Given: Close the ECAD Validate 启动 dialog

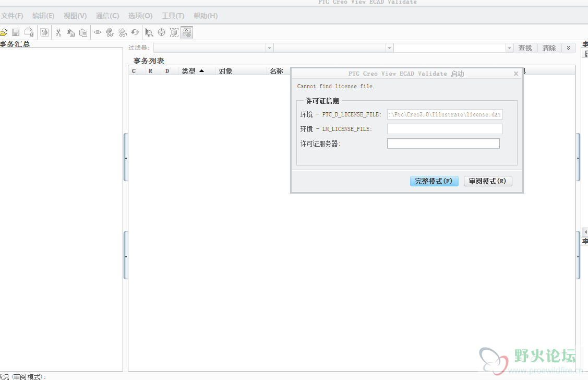Looking at the screenshot, I should 516,74.
